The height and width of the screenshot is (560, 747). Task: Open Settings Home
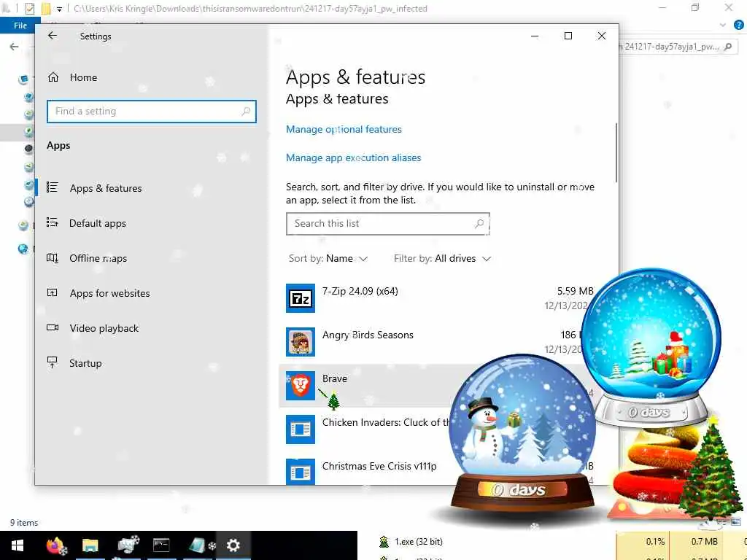(72, 77)
